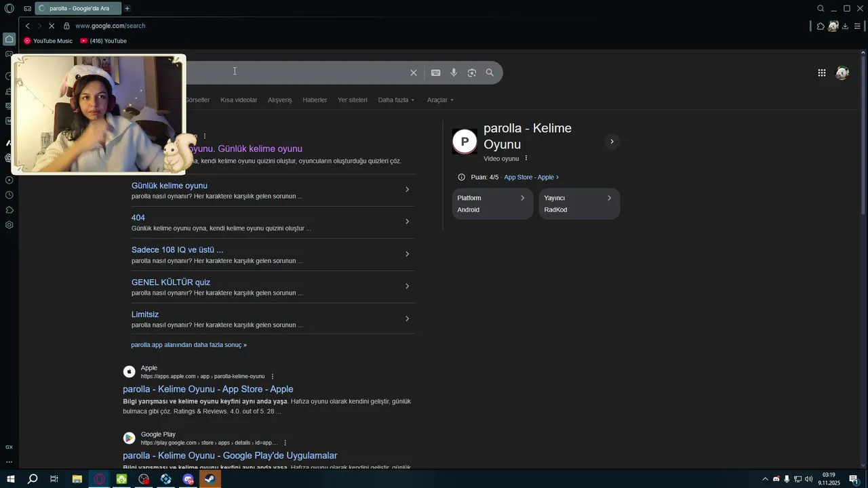Expand the GENEL KÜLTÜR quiz chevron

(x=407, y=286)
